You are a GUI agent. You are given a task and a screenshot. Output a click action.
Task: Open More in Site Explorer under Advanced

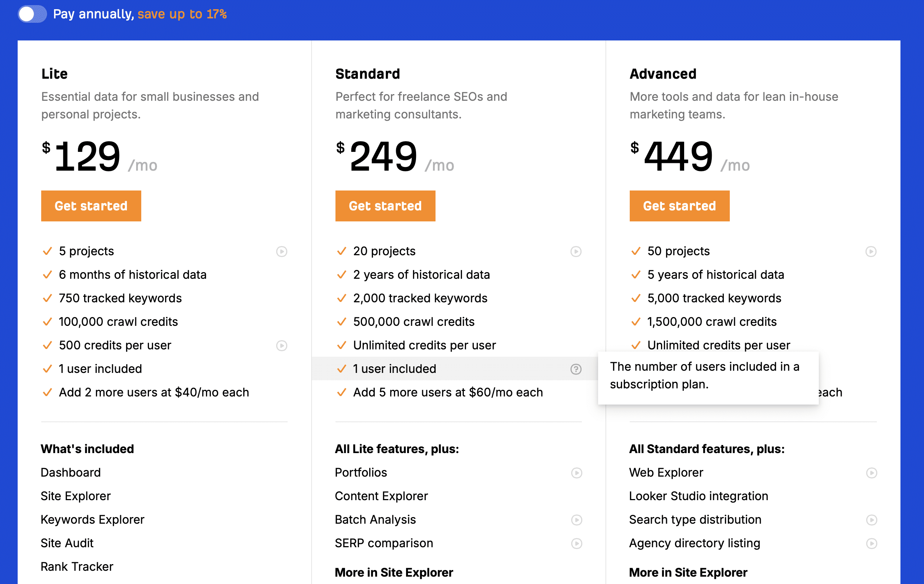688,573
